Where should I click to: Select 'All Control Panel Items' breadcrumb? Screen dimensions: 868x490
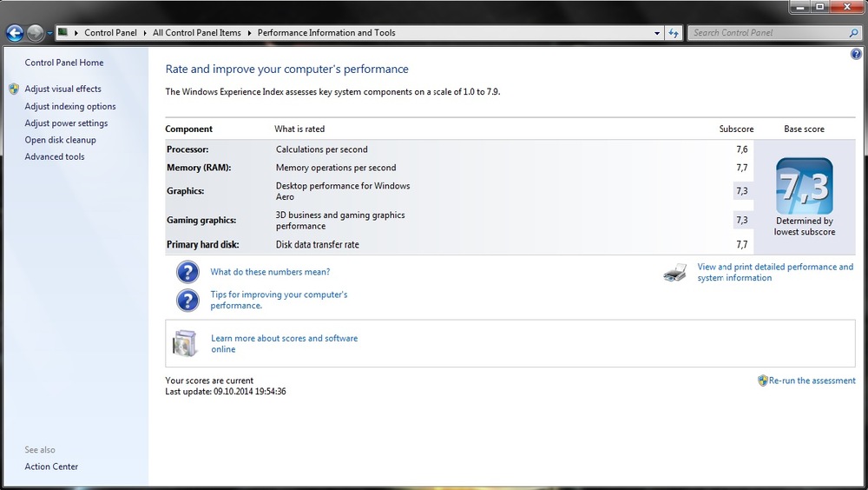196,33
